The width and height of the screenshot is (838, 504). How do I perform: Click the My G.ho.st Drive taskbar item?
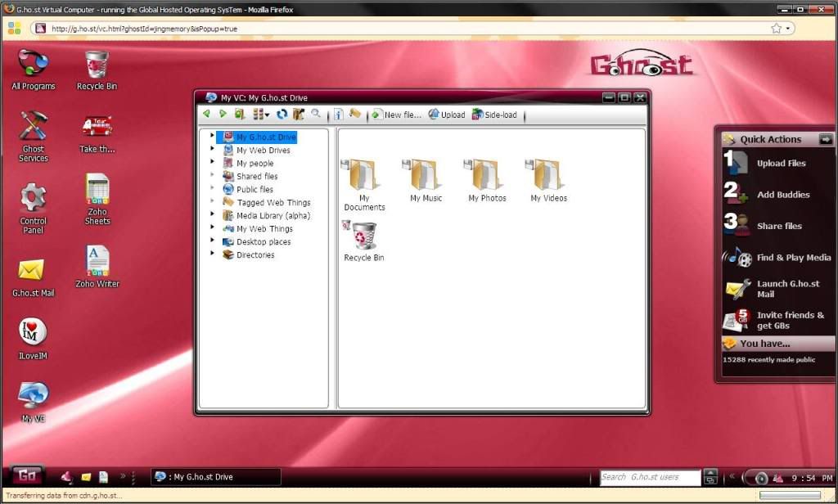[216, 477]
